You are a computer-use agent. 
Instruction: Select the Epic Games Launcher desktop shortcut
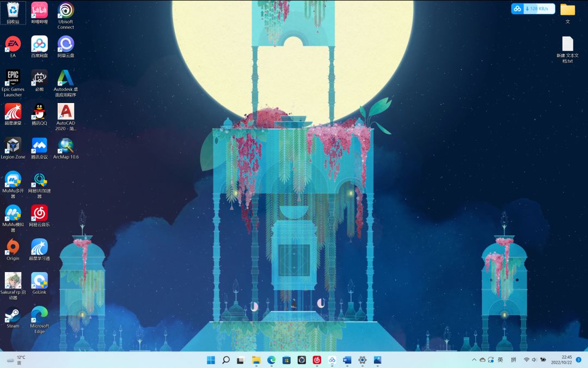point(13,83)
